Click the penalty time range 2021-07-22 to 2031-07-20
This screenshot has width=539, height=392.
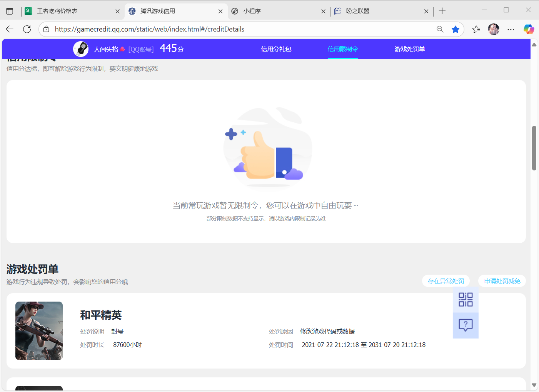coord(364,345)
